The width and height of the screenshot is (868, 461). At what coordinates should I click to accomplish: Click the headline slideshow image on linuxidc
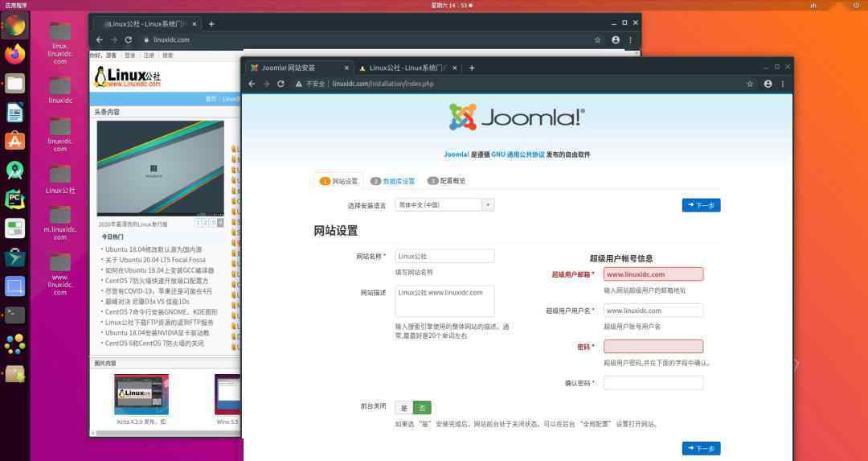(161, 168)
